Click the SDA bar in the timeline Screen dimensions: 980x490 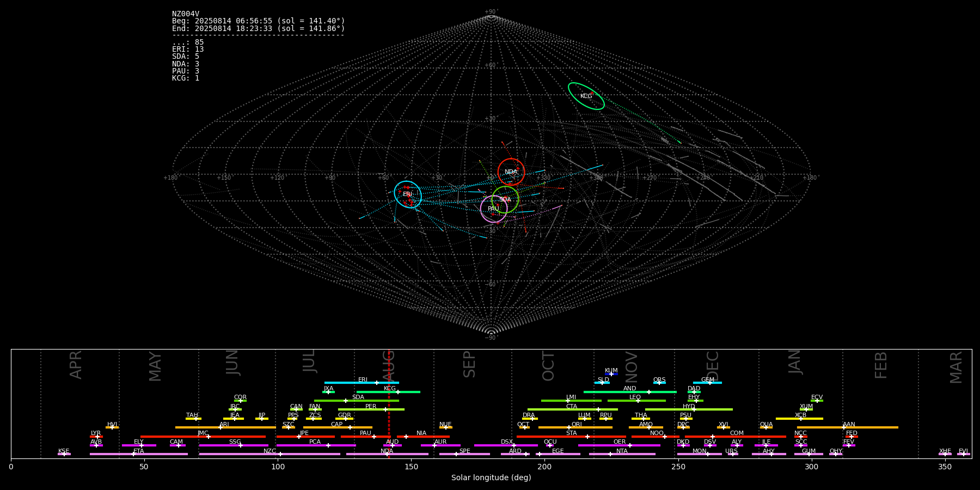click(x=357, y=401)
